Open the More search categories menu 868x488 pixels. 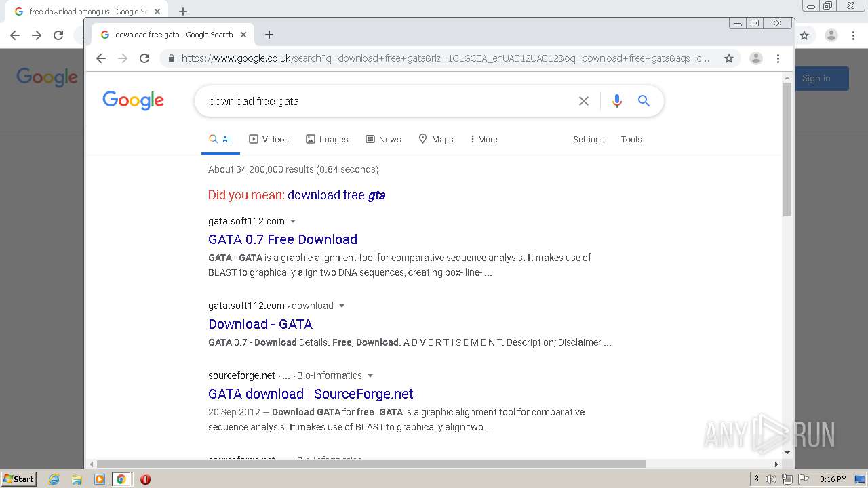484,139
